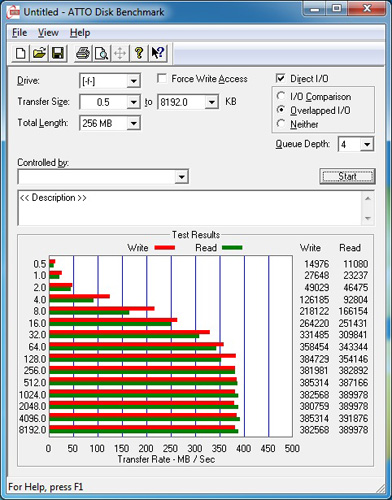392x500 pixels.
Task: Select the I/O Comparison radio button
Action: (281, 96)
